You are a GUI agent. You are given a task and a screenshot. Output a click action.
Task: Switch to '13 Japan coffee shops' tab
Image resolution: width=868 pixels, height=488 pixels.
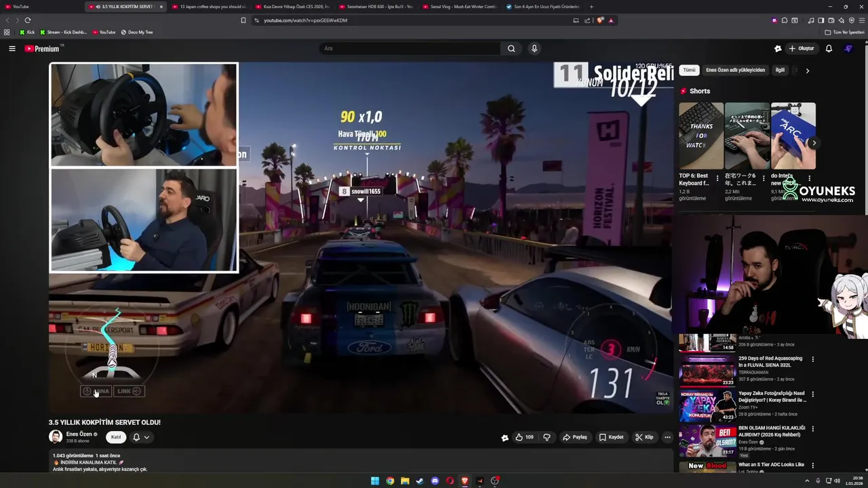click(208, 7)
